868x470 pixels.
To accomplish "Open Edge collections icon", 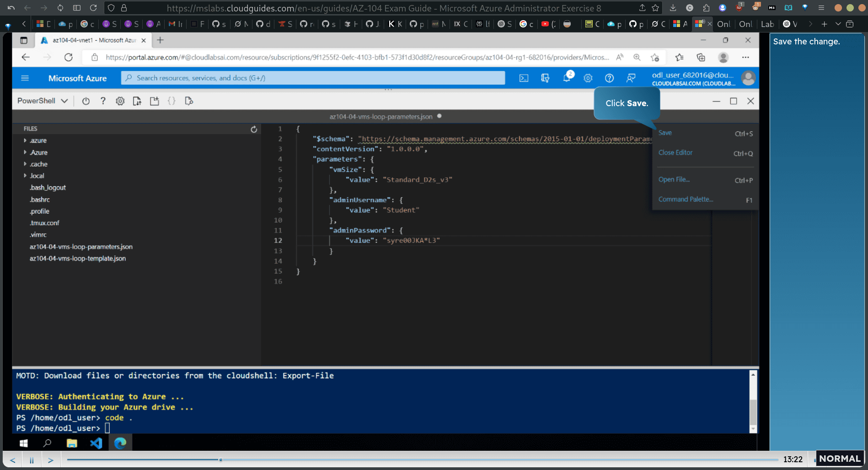I will [x=701, y=57].
